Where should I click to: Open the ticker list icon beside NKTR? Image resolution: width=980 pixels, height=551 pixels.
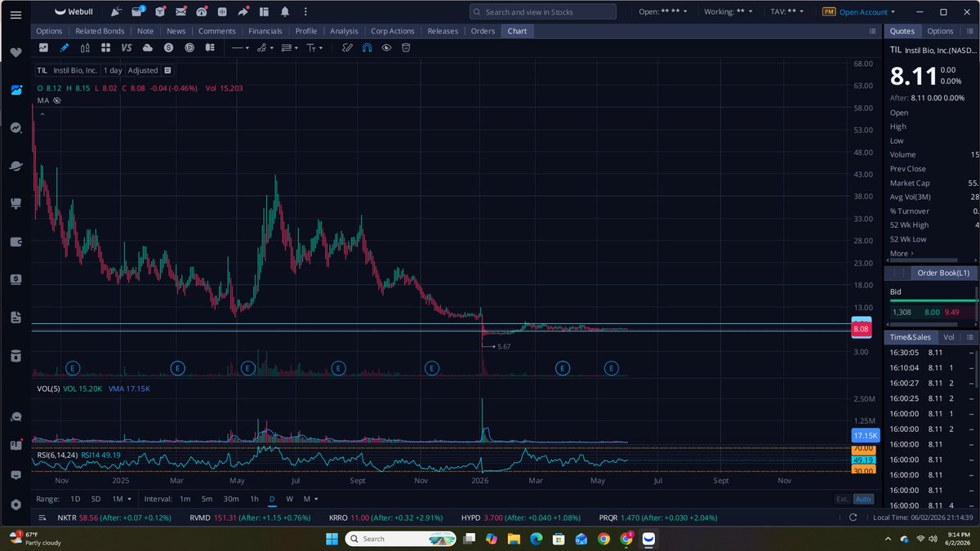click(43, 518)
